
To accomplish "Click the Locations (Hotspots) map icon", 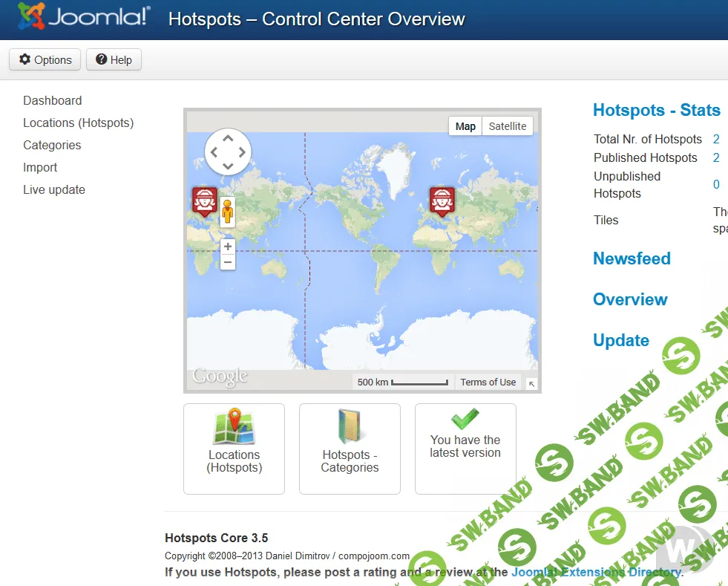I will 234,427.
